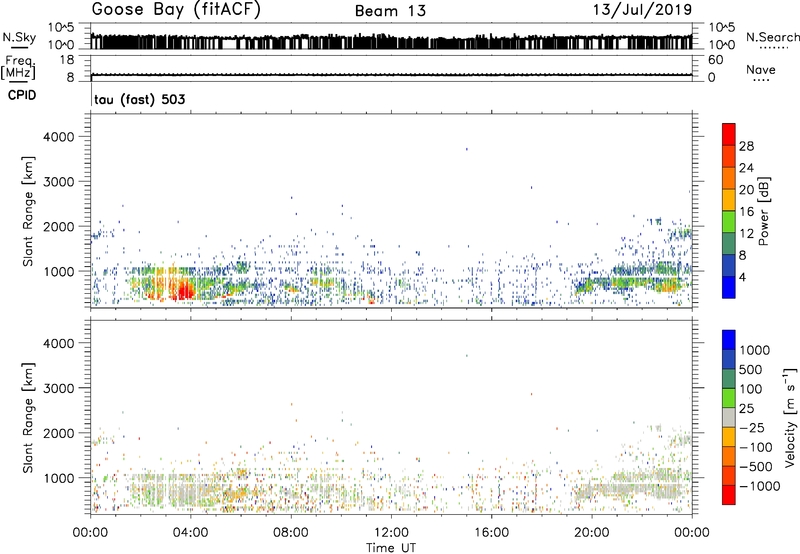Click the '4000' tick on power panel axis

pos(59,137)
